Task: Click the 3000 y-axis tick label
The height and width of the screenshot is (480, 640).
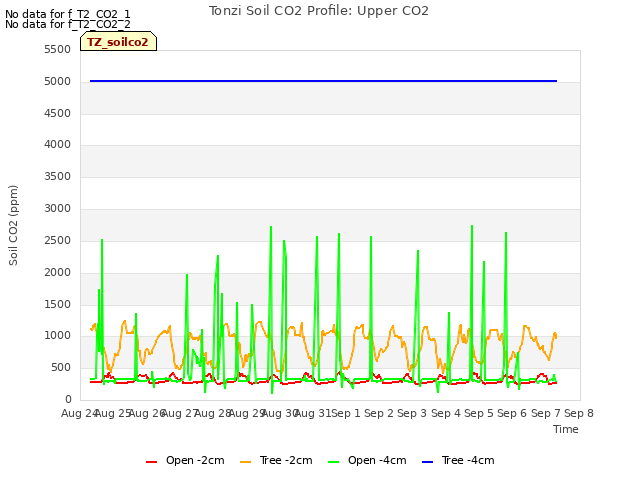Action: click(x=58, y=209)
